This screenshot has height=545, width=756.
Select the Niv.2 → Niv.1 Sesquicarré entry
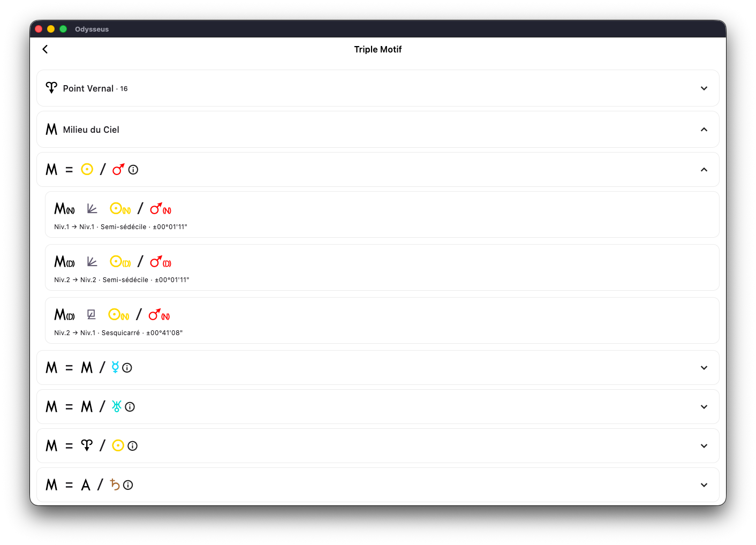click(x=382, y=321)
